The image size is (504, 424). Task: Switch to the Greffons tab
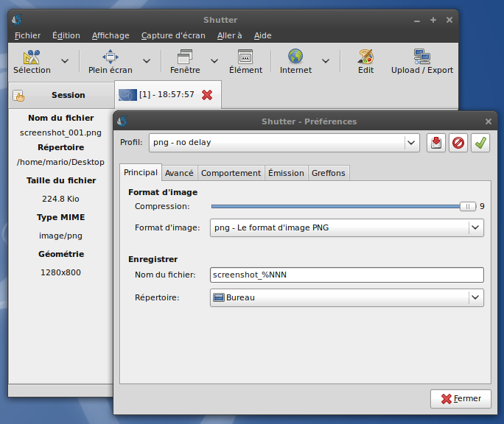coord(328,173)
